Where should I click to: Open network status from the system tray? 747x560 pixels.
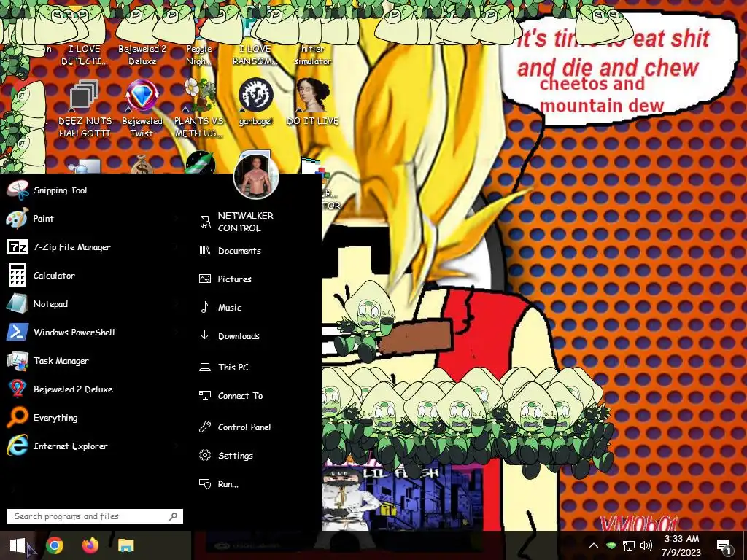coord(629,545)
